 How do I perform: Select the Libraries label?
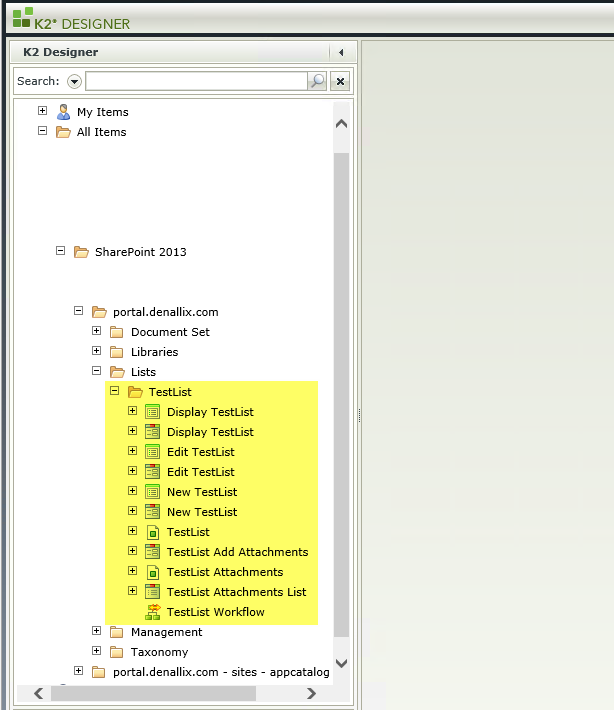[x=154, y=352]
